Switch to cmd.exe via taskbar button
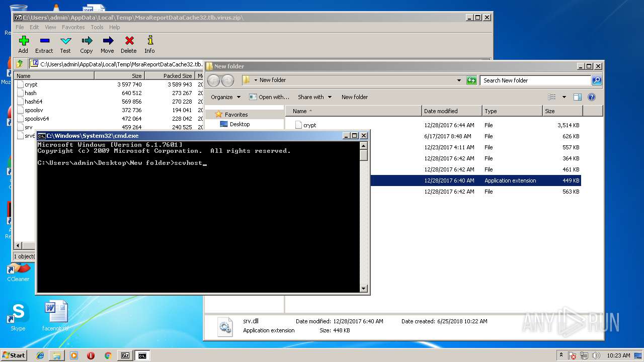Screen dimensions: 644x362 [142, 355]
